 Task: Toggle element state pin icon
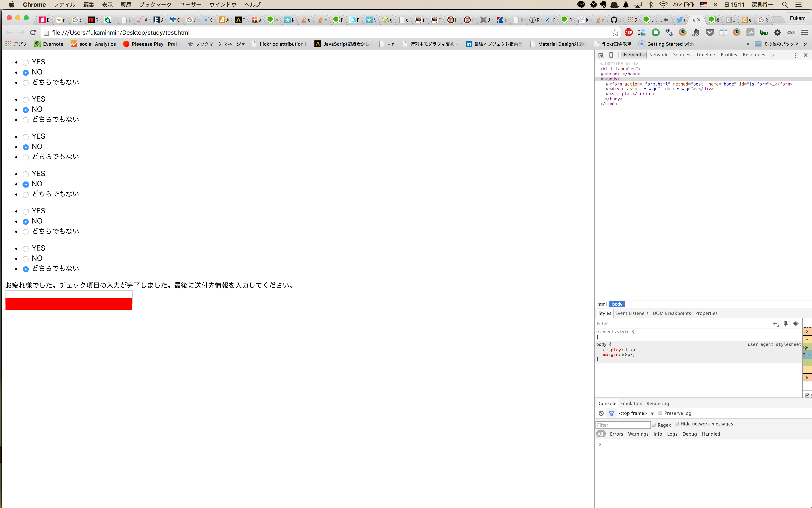pyautogui.click(x=786, y=324)
